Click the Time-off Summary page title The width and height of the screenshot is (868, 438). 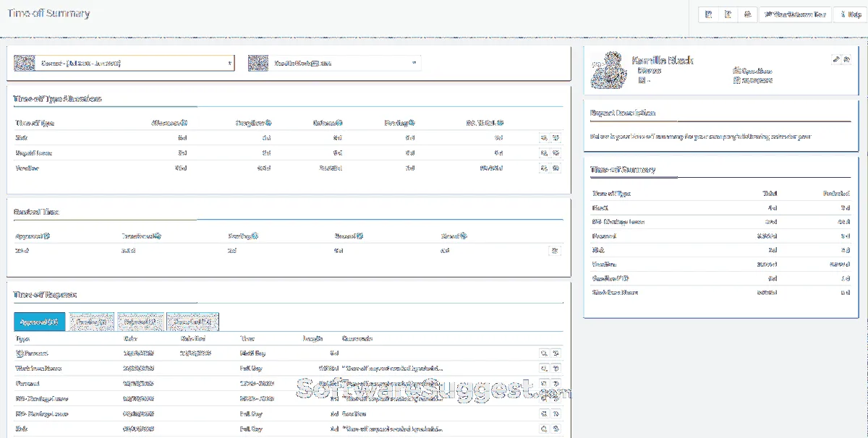pyautogui.click(x=48, y=14)
